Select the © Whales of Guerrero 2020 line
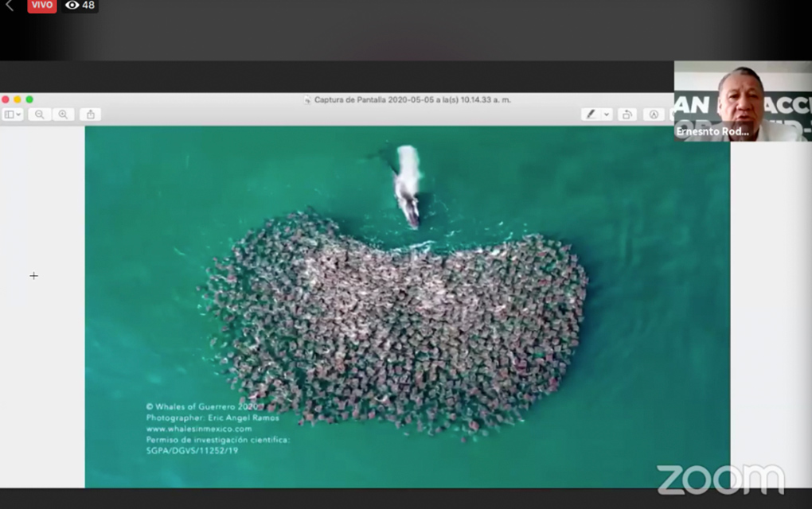The image size is (812, 509). 202,406
